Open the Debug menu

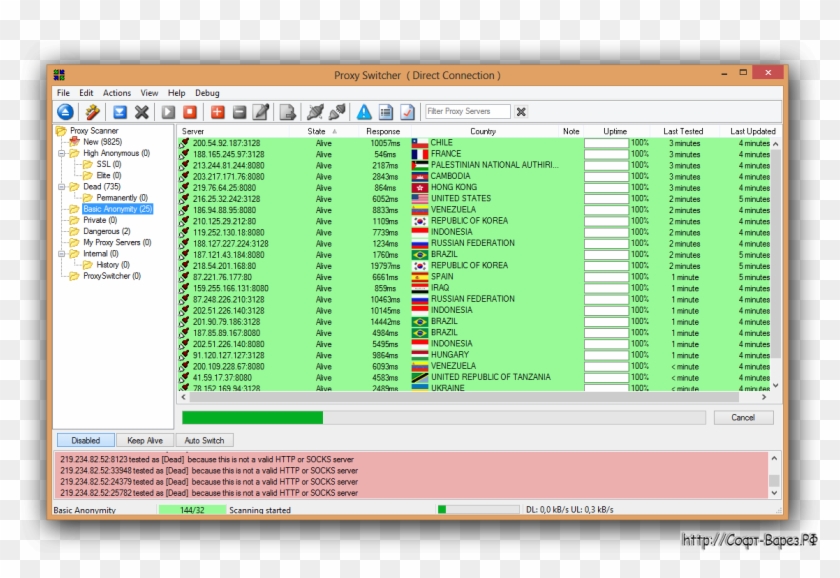(x=207, y=93)
